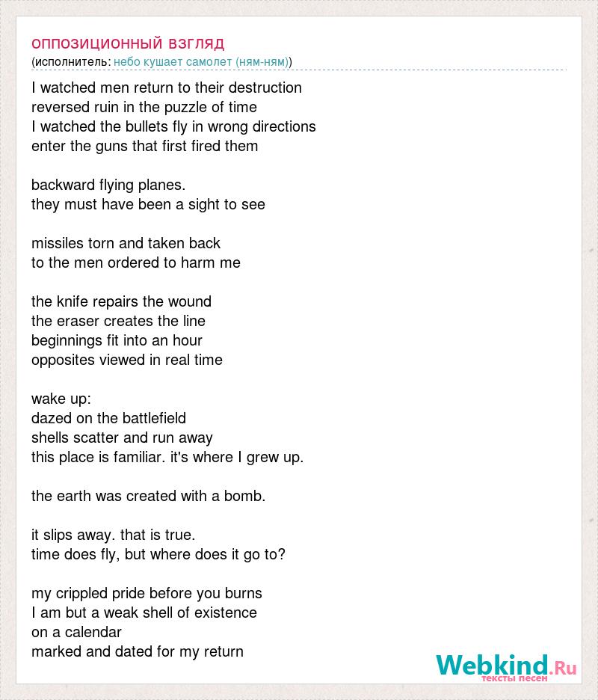
Task: Click the line 'marked and dated for my return'
Action: click(x=138, y=652)
